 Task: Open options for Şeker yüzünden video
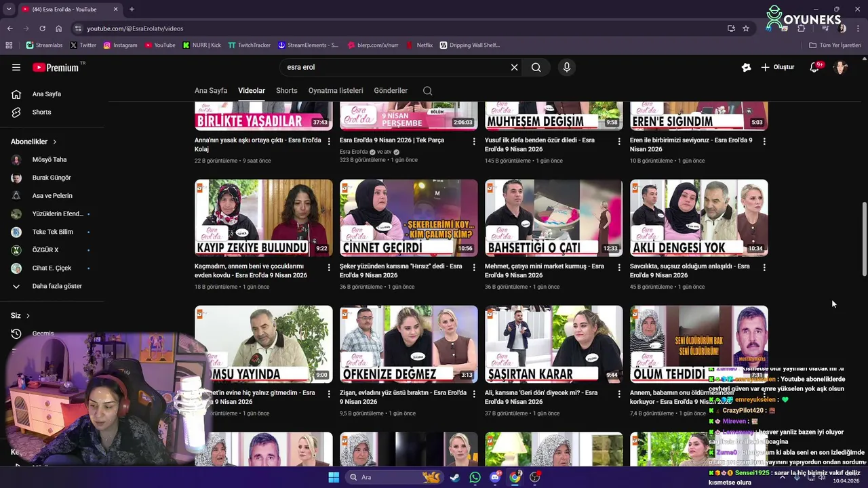[x=474, y=267]
